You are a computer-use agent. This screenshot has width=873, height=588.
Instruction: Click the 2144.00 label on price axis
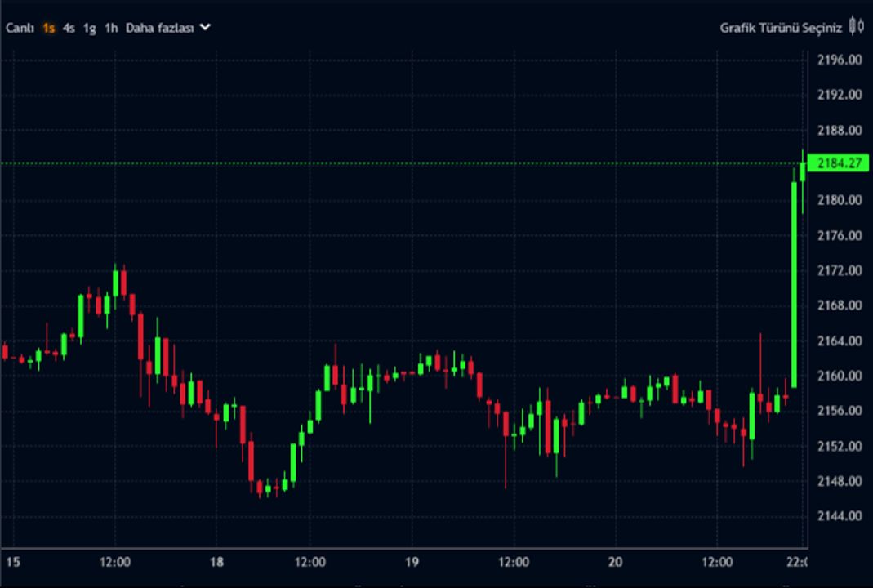(x=839, y=516)
